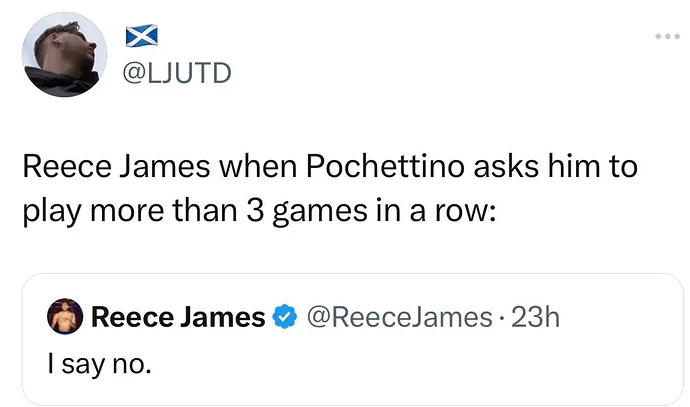Click the word "games" in the tweet
The width and height of the screenshot is (690, 407).
pyautogui.click(x=319, y=213)
